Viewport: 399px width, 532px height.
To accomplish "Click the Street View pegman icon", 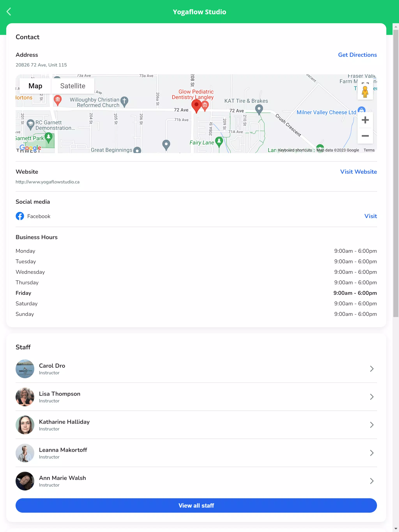I will (365, 92).
